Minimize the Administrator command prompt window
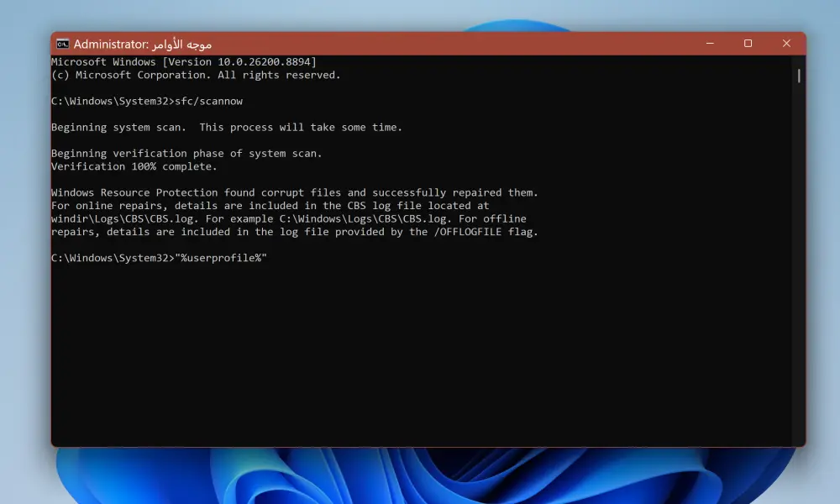 click(x=710, y=44)
